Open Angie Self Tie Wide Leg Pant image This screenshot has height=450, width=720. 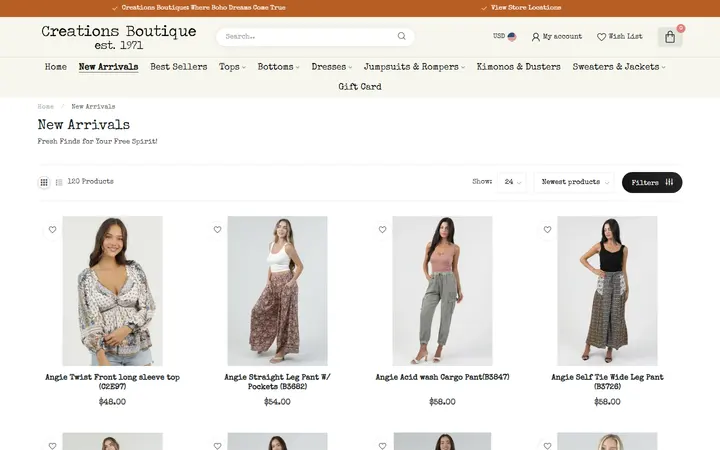pyautogui.click(x=607, y=291)
